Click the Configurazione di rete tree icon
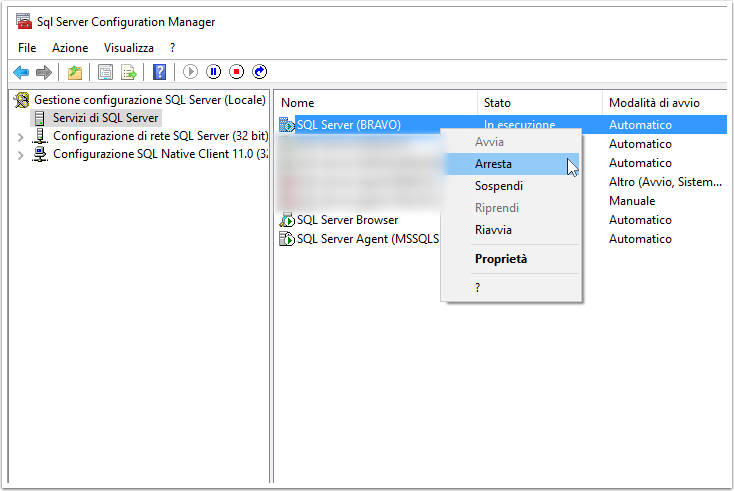 (x=40, y=136)
